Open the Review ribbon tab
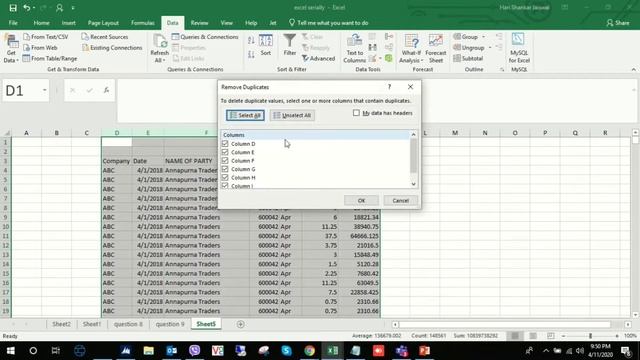The width and height of the screenshot is (640, 360). pos(199,23)
